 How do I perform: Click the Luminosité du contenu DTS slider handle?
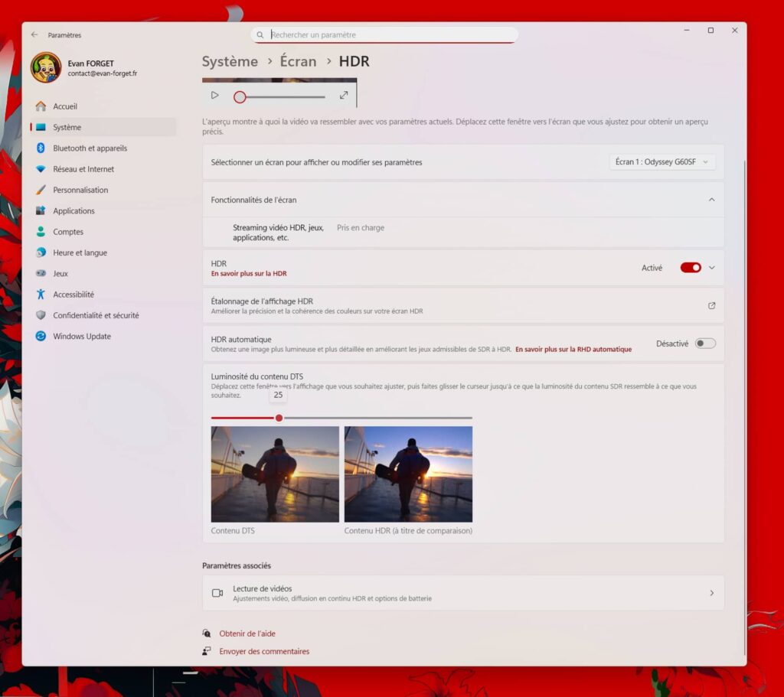pos(279,418)
